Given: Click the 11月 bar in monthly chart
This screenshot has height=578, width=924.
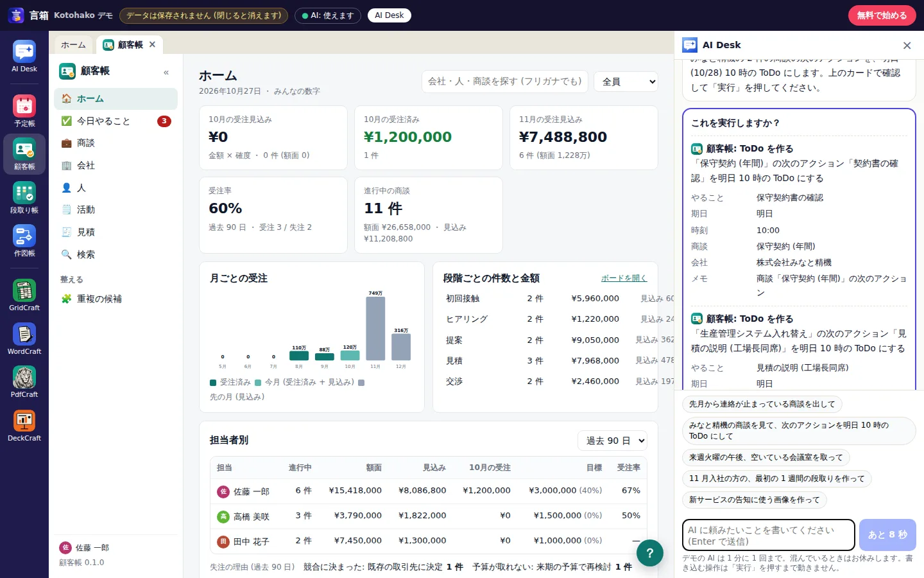Looking at the screenshot, I should [375, 329].
